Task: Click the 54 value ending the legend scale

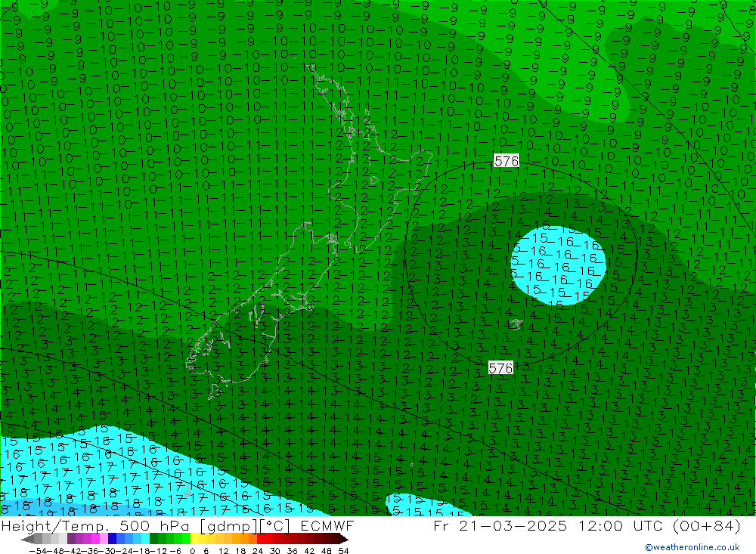Action: pyautogui.click(x=343, y=551)
